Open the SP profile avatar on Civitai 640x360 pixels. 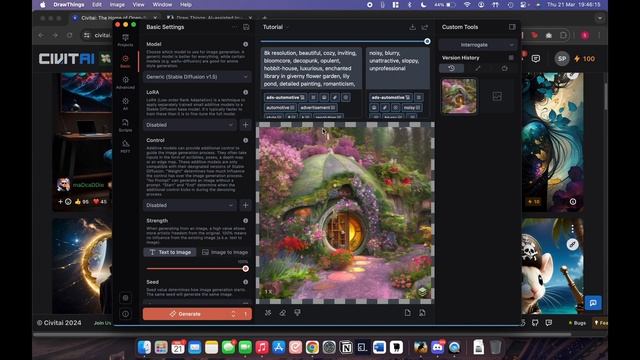pyautogui.click(x=562, y=59)
